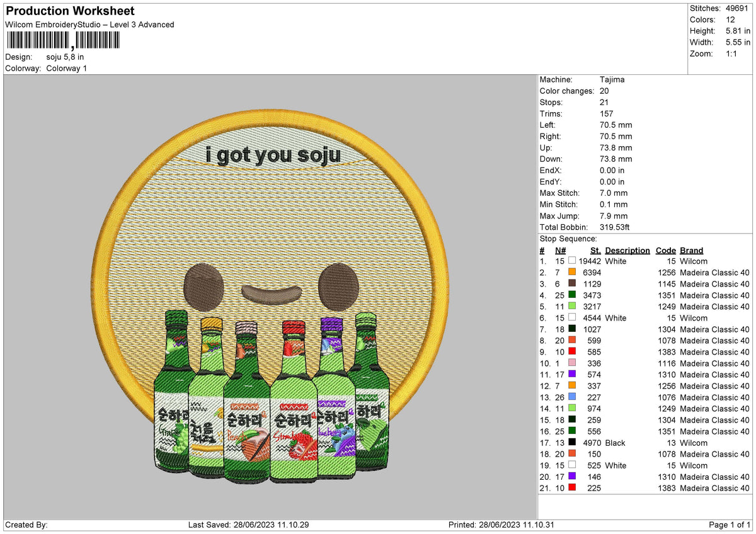Click the Zoom value 1:1
This screenshot has height=534, width=756.
(x=733, y=54)
